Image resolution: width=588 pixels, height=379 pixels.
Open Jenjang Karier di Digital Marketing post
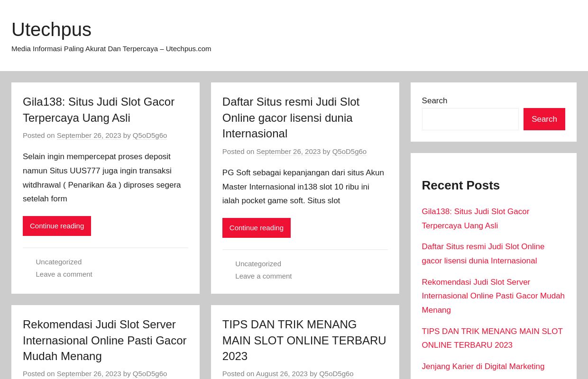point(483,366)
